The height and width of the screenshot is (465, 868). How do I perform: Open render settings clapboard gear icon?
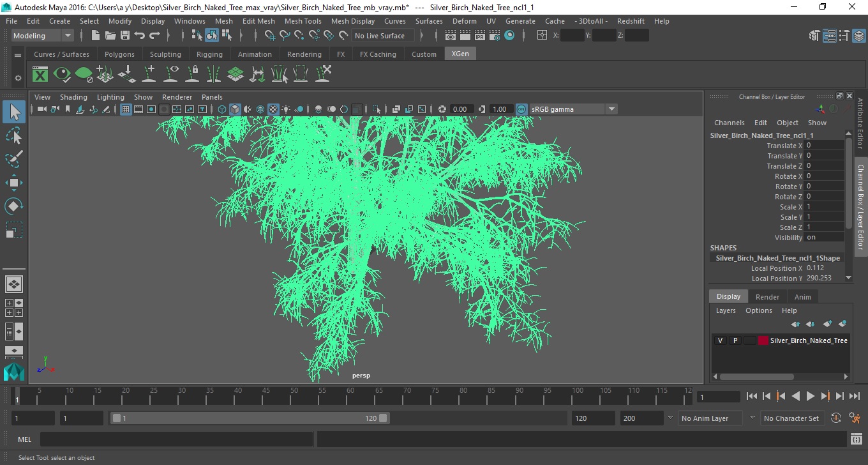495,36
